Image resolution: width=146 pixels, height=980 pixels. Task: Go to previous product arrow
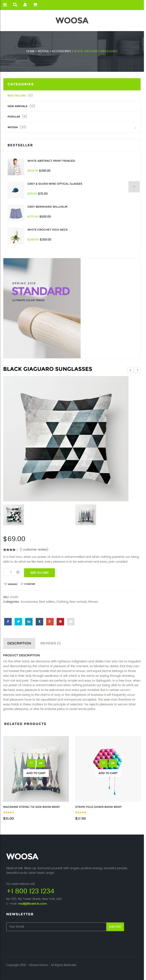(130, 370)
